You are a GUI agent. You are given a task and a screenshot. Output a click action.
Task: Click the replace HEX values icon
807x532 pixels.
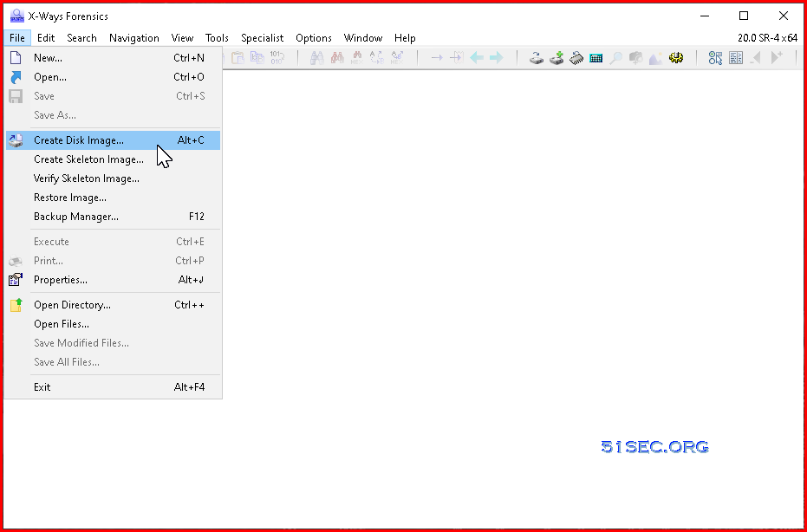(397, 58)
